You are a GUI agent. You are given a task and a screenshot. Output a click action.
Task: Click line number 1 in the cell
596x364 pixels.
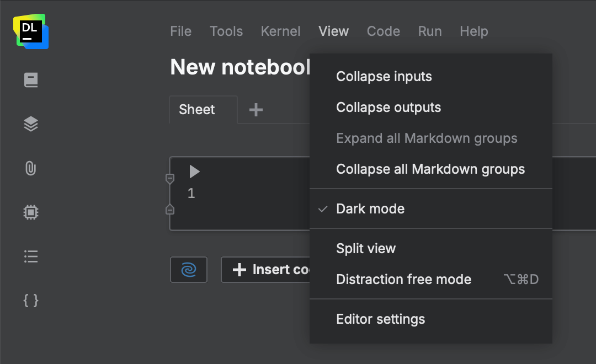point(191,194)
